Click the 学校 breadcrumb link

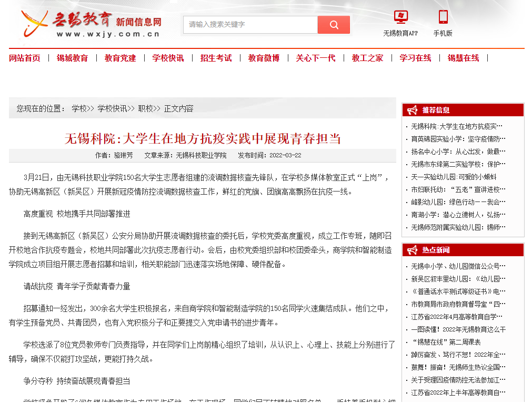(79, 108)
